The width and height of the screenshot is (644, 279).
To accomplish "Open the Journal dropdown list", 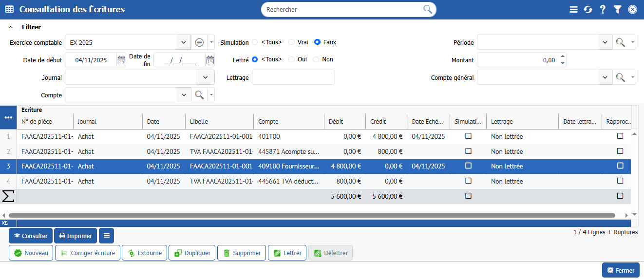I will pyautogui.click(x=205, y=77).
